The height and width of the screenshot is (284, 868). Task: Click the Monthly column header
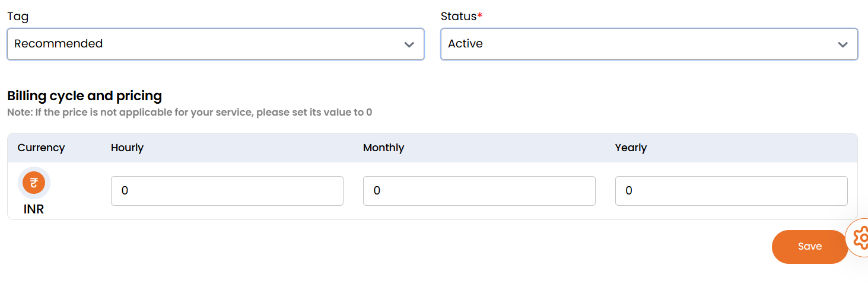coord(383,148)
